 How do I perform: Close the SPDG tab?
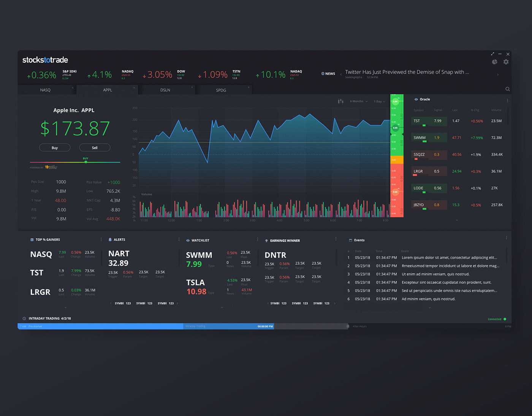click(x=249, y=87)
